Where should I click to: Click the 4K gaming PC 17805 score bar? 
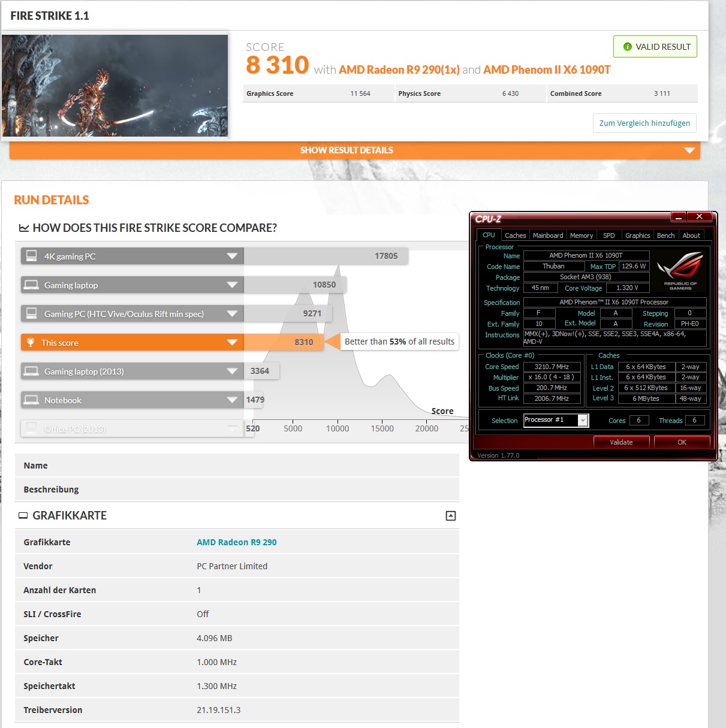(326, 256)
